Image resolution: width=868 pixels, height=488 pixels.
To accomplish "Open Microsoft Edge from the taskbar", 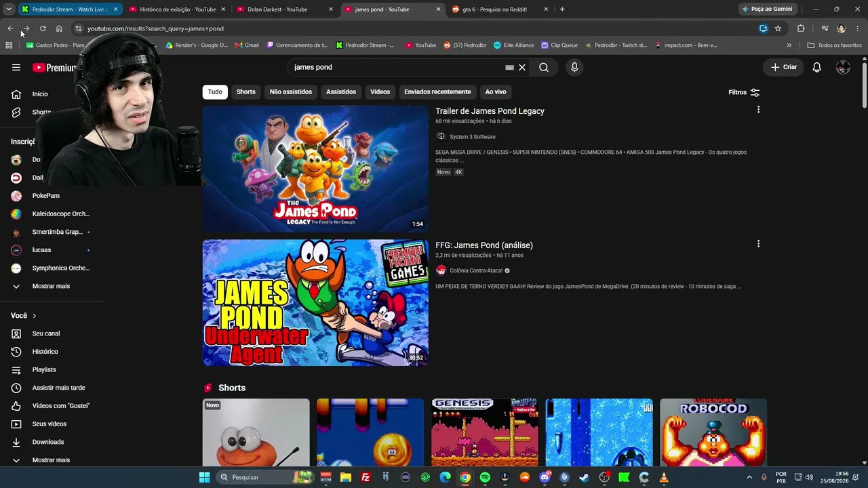I will pos(445,477).
